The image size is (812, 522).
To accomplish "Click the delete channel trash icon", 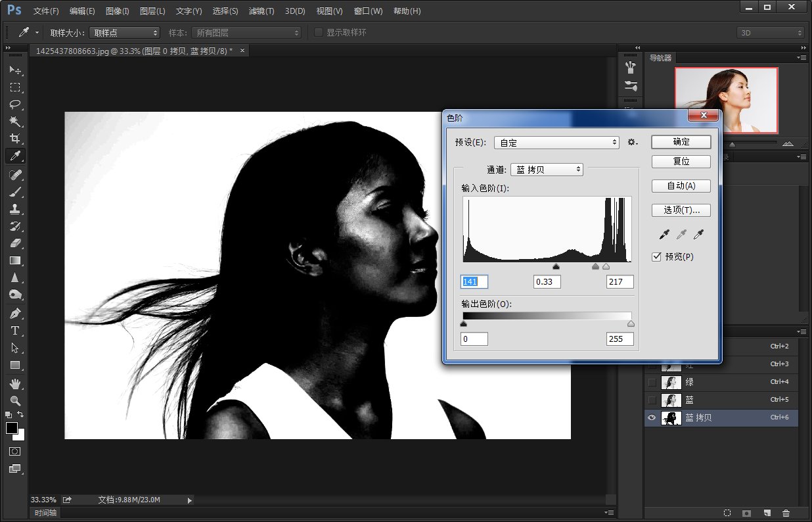I will tap(786, 513).
